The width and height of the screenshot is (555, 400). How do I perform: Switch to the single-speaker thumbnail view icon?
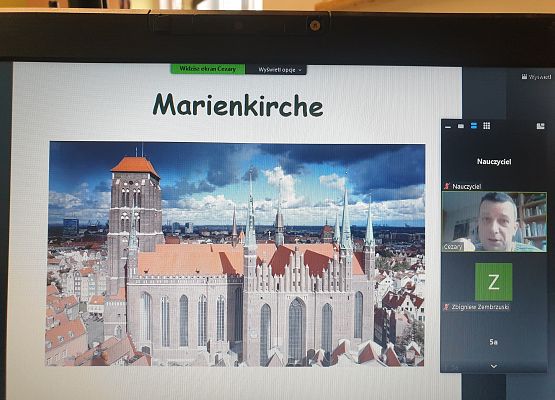[x=461, y=126]
